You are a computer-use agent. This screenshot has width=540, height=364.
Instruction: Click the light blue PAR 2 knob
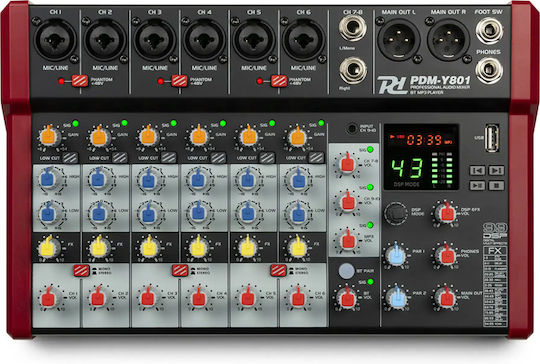point(397,297)
